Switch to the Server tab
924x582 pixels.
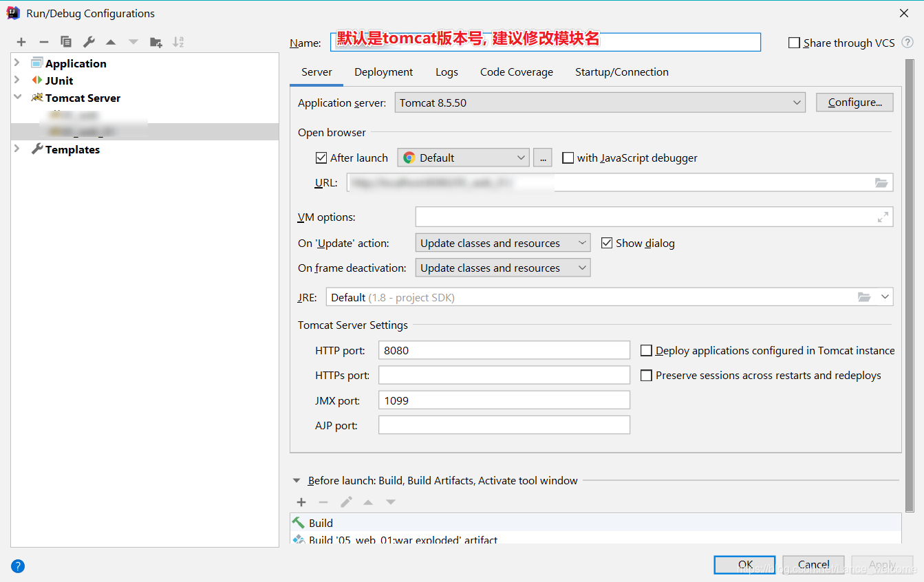click(x=316, y=72)
